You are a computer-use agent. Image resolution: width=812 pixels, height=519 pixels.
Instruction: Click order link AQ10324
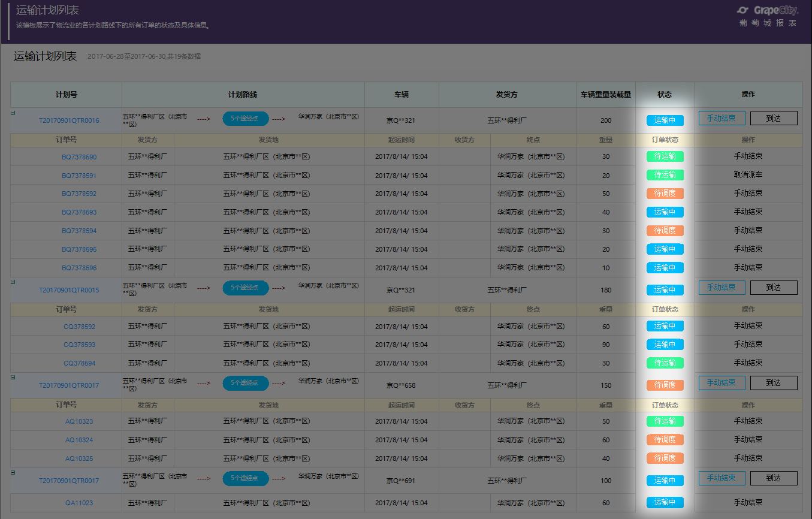(79, 440)
